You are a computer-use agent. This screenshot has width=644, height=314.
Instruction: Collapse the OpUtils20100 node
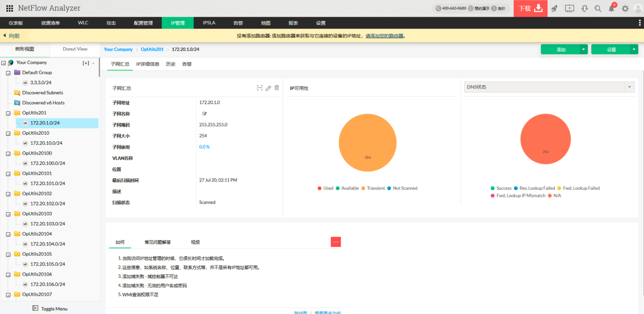coord(8,154)
